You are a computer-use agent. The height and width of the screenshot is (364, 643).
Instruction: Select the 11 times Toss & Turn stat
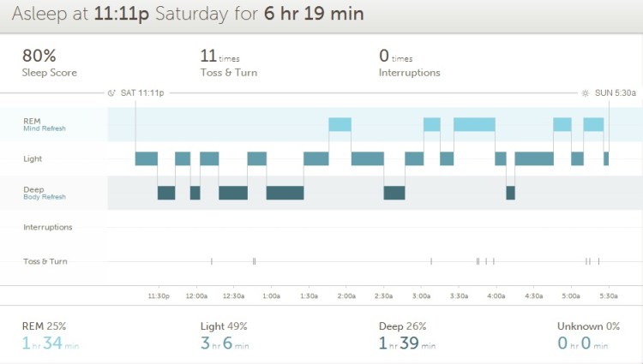tap(207, 57)
